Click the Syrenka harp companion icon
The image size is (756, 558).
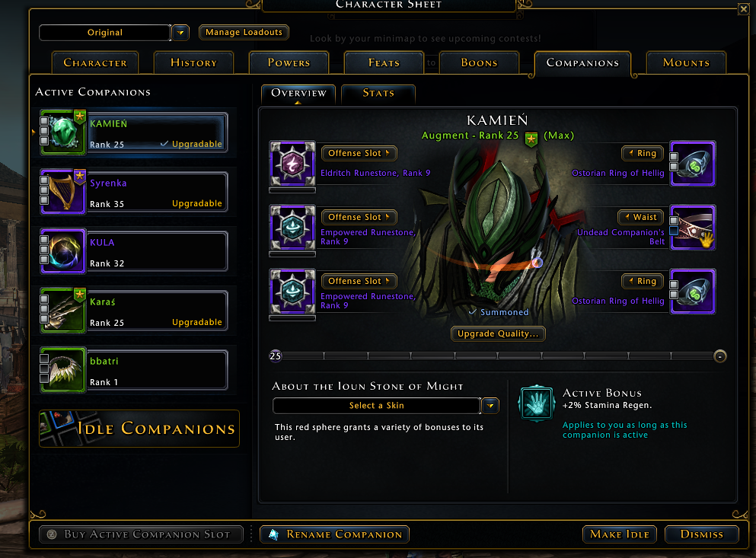(x=62, y=192)
